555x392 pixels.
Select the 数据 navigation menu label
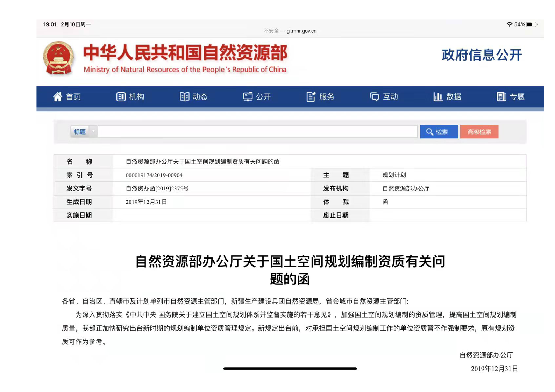pyautogui.click(x=454, y=97)
